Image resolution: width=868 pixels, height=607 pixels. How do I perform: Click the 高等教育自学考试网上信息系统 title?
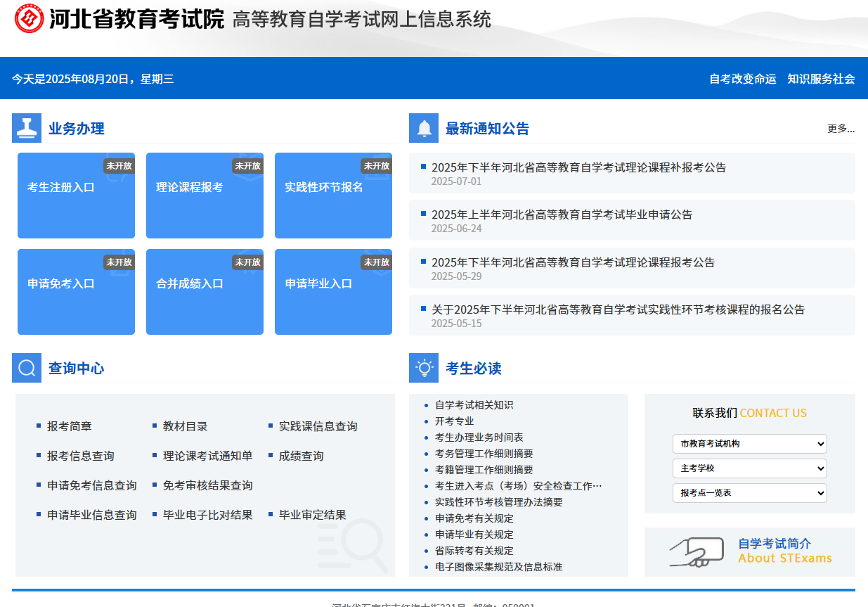click(x=361, y=19)
